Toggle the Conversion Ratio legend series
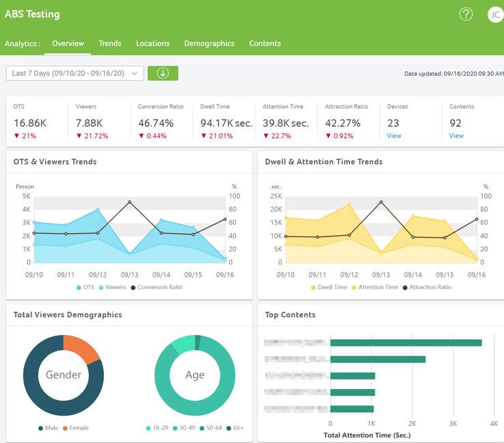 point(157,287)
